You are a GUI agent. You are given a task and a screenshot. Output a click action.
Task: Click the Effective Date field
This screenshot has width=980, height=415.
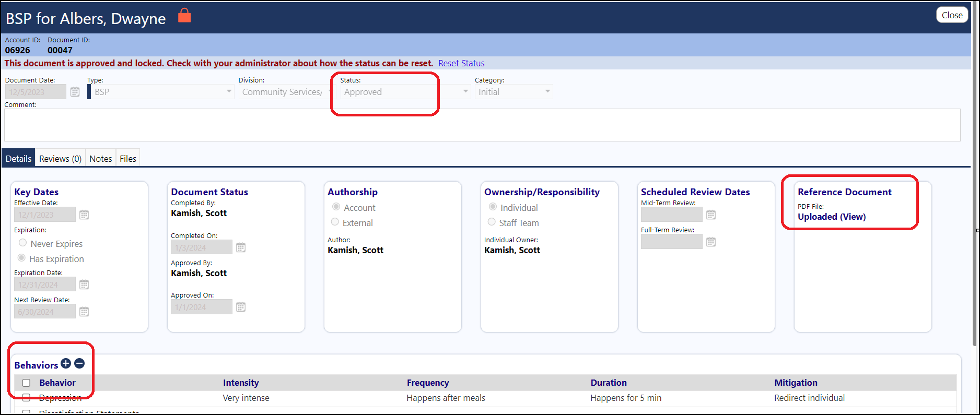(45, 215)
